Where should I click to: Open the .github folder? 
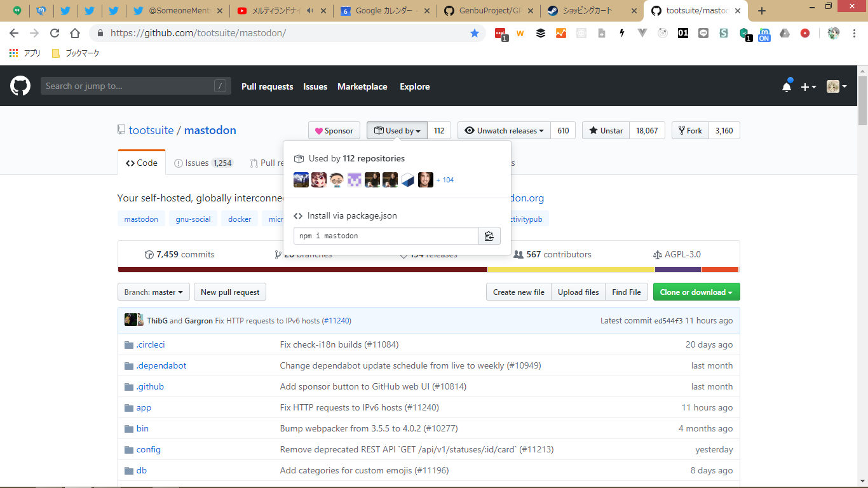coord(150,386)
